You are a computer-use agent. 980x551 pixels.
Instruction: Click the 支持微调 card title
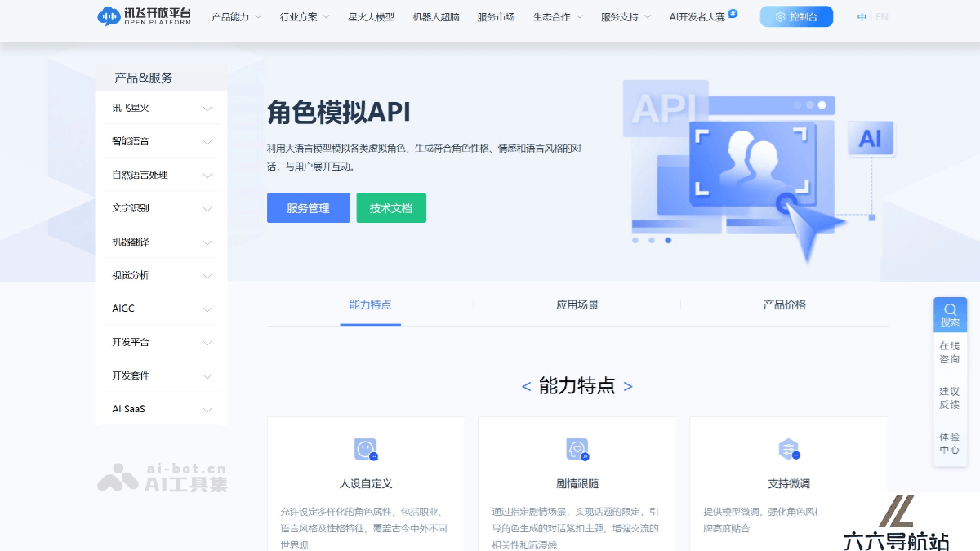pyautogui.click(x=789, y=483)
